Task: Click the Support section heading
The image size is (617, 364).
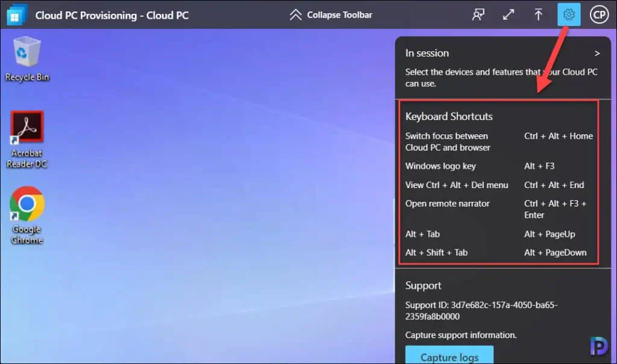Action: tap(423, 285)
